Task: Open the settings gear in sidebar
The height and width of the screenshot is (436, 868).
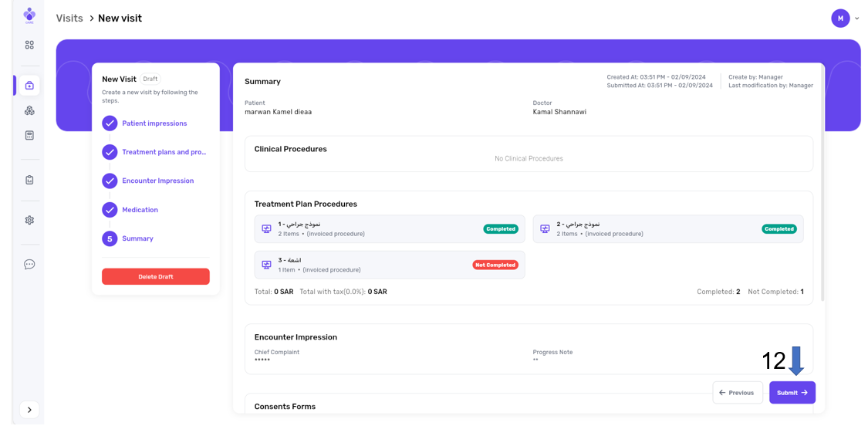Action: [29, 220]
